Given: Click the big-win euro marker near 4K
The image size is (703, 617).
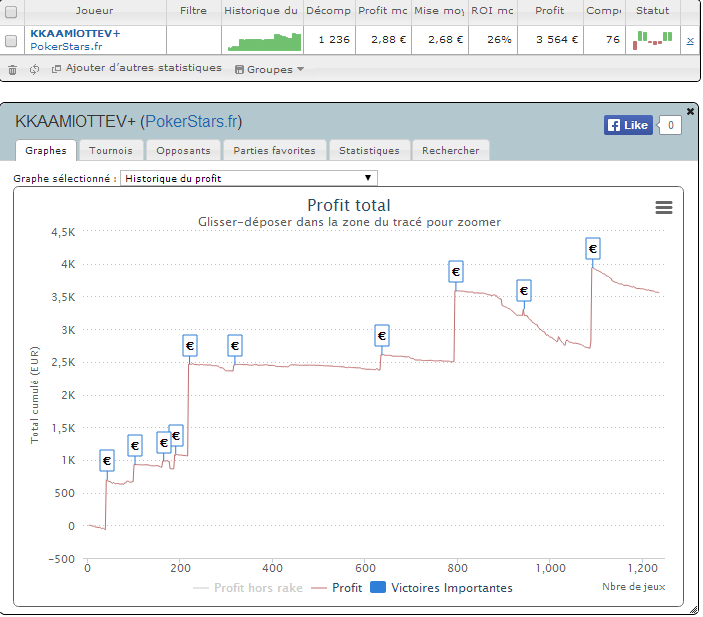Looking at the screenshot, I should pyautogui.click(x=593, y=248).
